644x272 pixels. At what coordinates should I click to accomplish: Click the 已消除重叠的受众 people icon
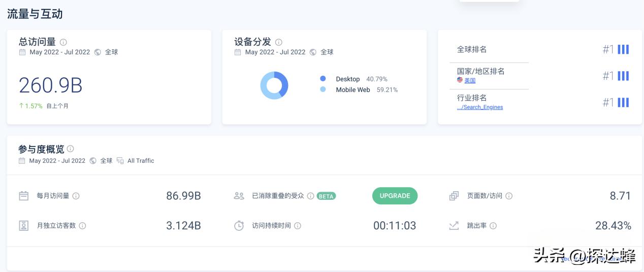coord(239,196)
